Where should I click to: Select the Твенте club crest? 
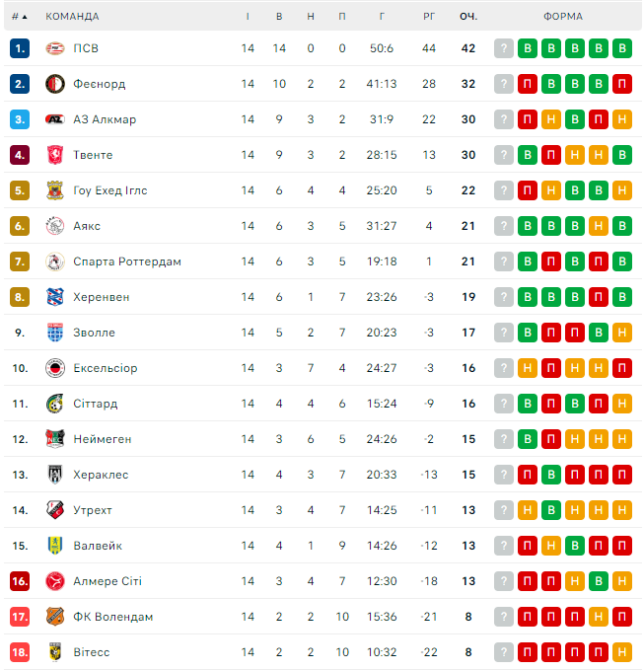[x=55, y=155]
